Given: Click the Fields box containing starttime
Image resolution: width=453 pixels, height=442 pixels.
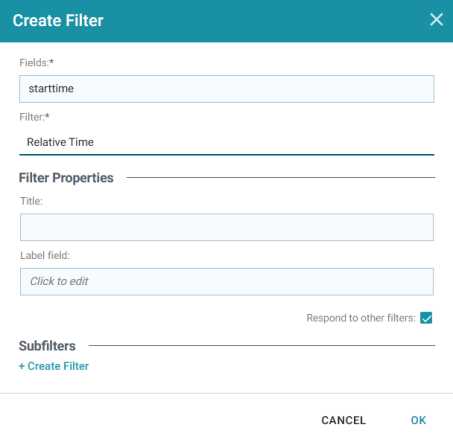Looking at the screenshot, I should pyautogui.click(x=227, y=89).
